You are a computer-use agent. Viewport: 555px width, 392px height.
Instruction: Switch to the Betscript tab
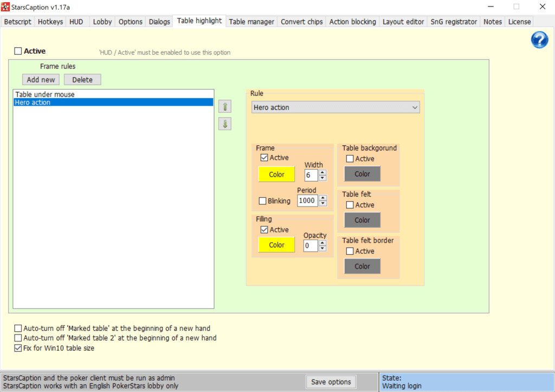click(x=18, y=22)
